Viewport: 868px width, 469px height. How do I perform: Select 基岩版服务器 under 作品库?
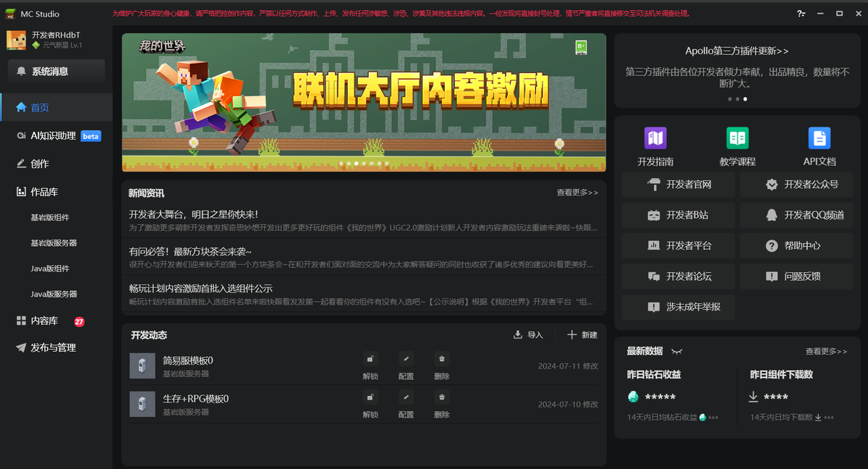pos(54,243)
